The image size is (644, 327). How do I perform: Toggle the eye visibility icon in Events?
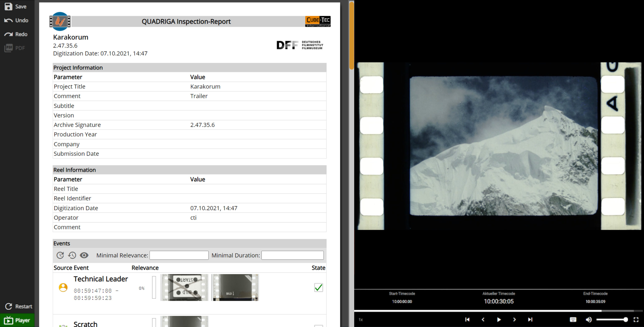click(x=84, y=255)
